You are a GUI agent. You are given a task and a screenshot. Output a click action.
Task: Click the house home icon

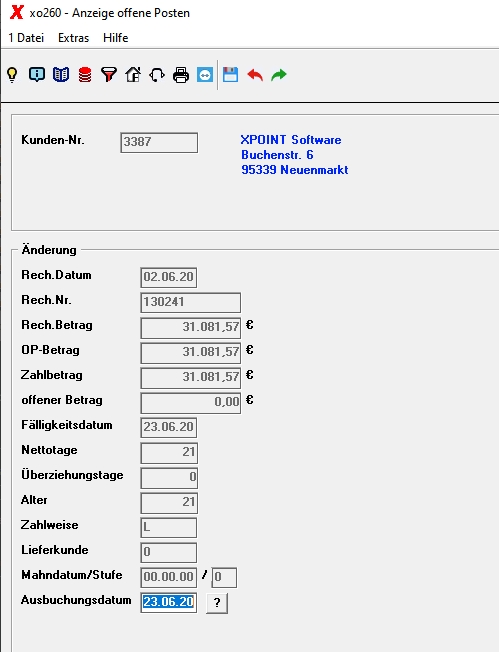(x=133, y=75)
